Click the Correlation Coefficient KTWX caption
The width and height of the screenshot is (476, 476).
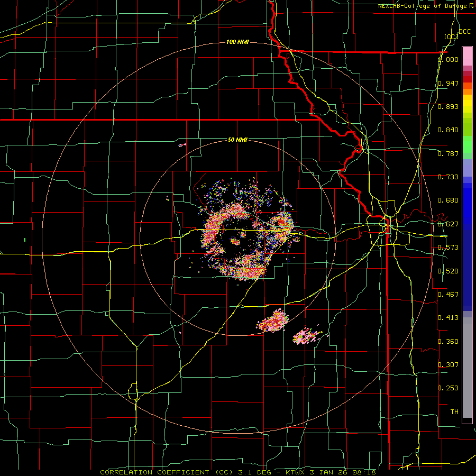[x=237, y=472]
